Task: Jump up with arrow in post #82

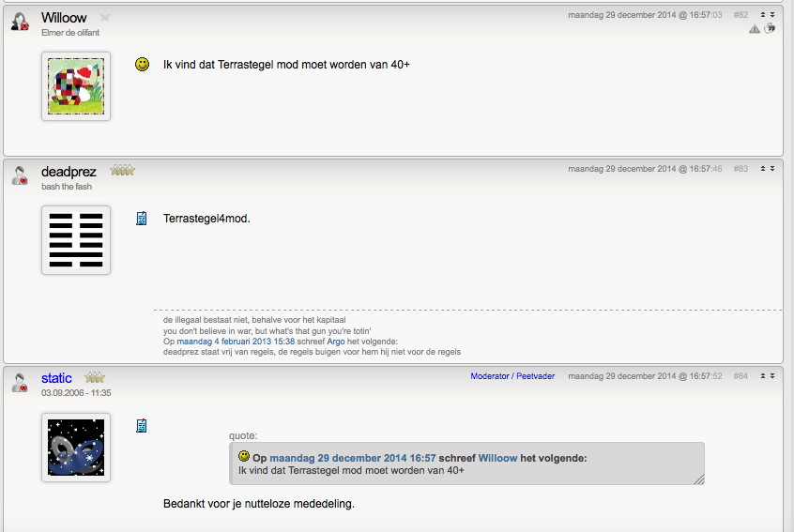Action: pyautogui.click(x=763, y=15)
